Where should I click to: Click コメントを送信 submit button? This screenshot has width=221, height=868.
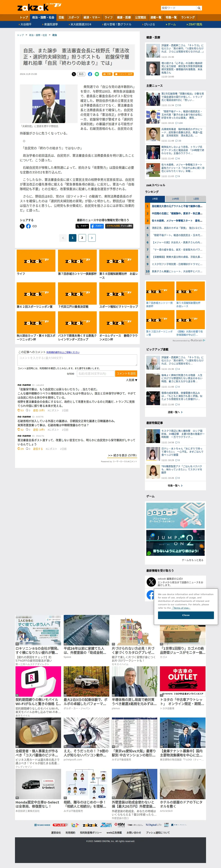point(126,374)
